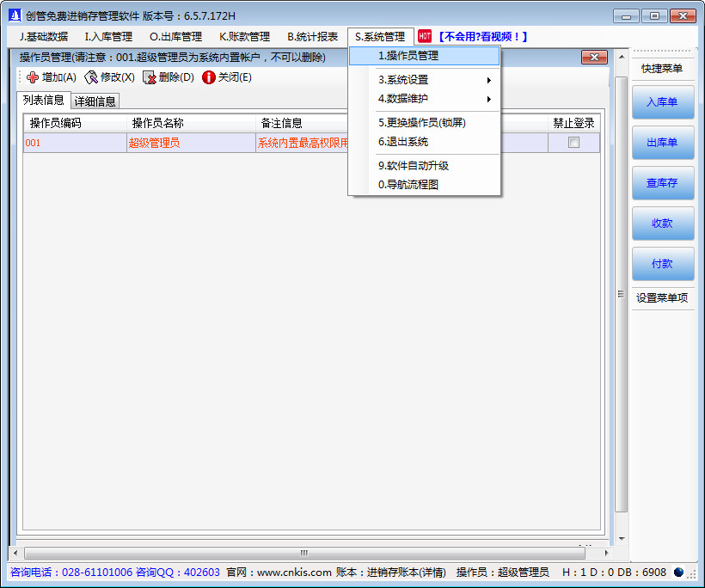Switch to the 详细信息 tab
Screen dimensions: 705x588
point(95,101)
